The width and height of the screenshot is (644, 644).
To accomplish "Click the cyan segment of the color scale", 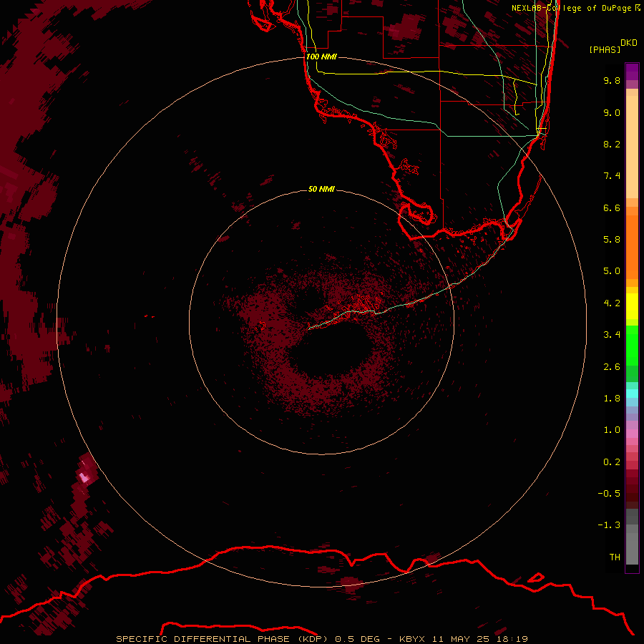I will (632, 394).
